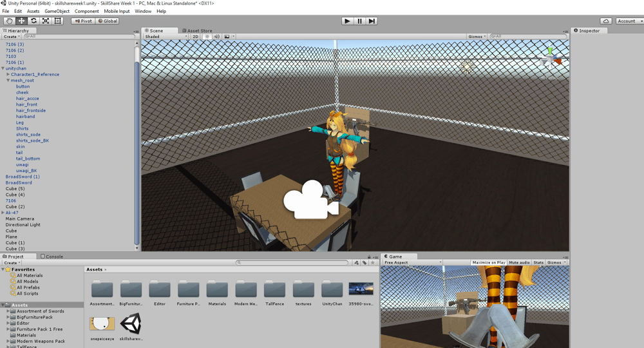Open the scene image effects icon
Screen dimensions: 644x348
pos(227,37)
